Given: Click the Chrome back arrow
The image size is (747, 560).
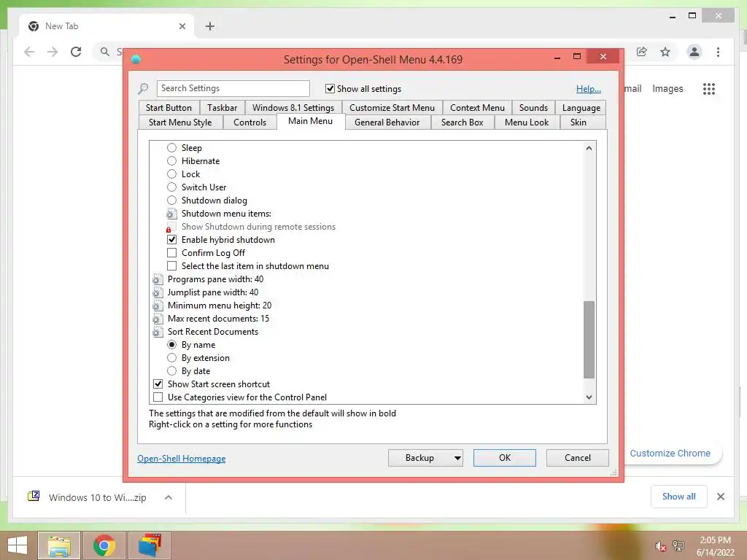Looking at the screenshot, I should (x=29, y=52).
